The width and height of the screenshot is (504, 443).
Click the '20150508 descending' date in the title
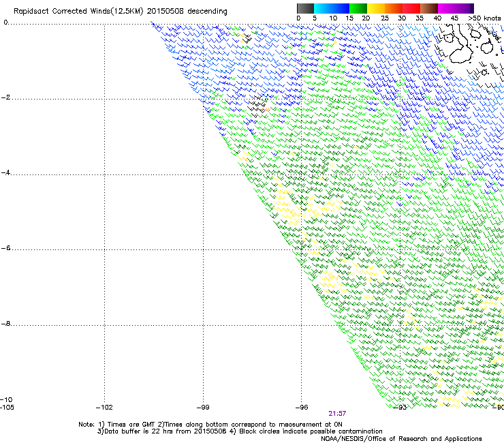tap(187, 11)
